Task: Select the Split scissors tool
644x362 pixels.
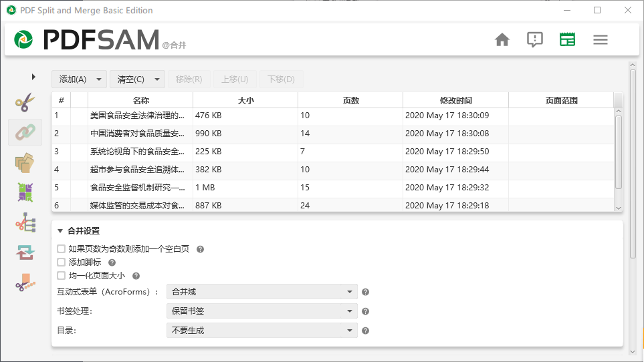Action: [x=25, y=102]
